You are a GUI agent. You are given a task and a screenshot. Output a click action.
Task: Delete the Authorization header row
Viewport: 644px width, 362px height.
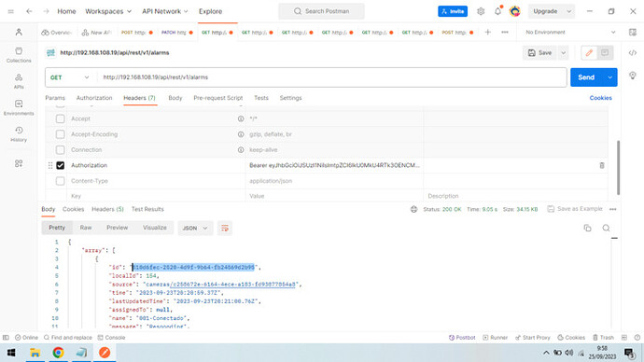pos(602,165)
